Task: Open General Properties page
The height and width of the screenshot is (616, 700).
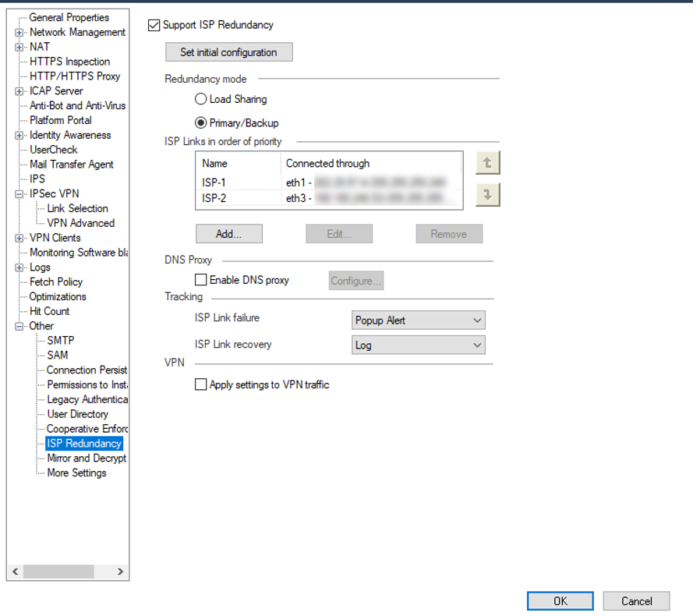Action: tap(69, 17)
